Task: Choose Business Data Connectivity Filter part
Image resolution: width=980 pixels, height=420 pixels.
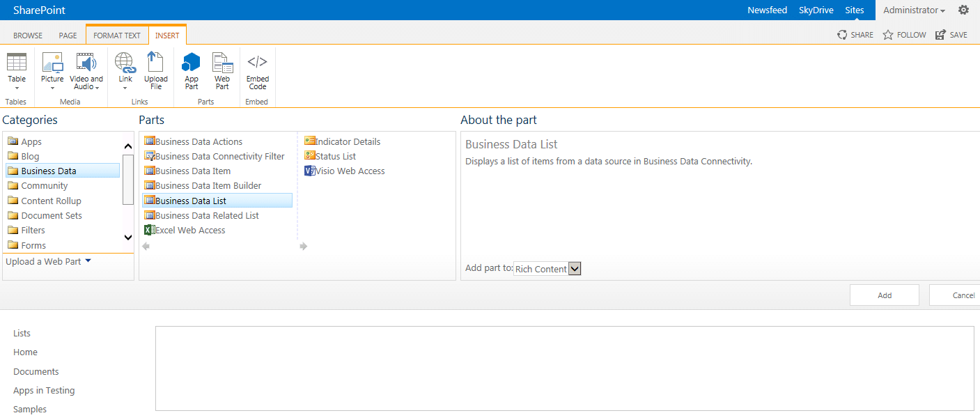Action: pyautogui.click(x=215, y=156)
